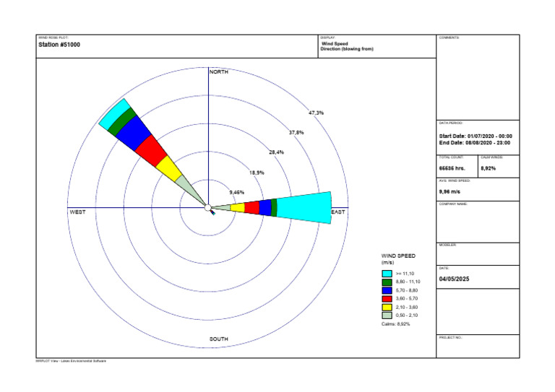
Task: Click the 'Calms: 8,92%' legend text
Action: coord(396,324)
